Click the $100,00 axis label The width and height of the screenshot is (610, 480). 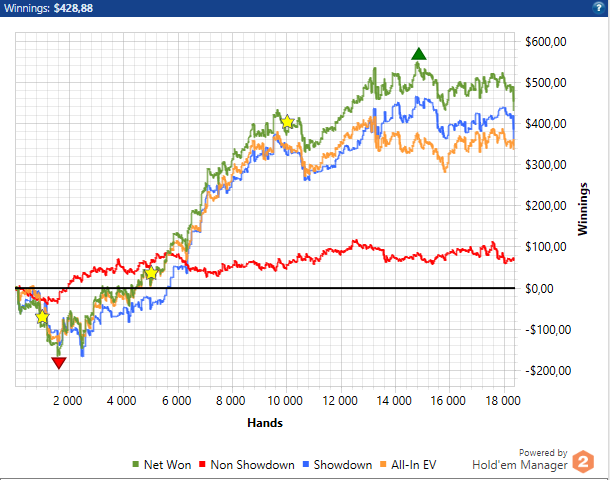tap(545, 247)
